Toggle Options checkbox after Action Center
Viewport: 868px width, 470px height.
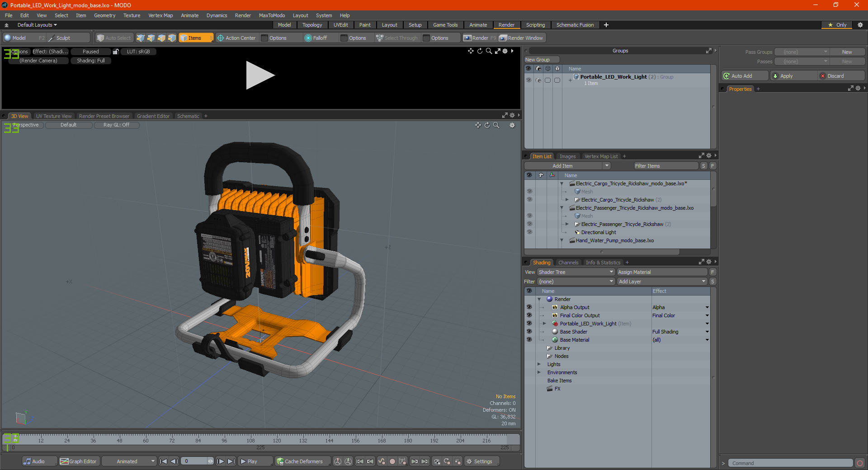(265, 38)
